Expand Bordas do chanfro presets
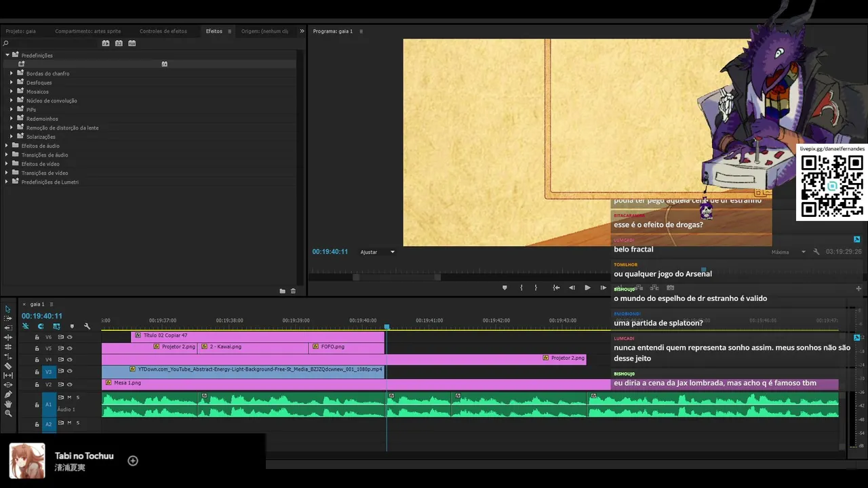The image size is (868, 488). [x=12, y=73]
